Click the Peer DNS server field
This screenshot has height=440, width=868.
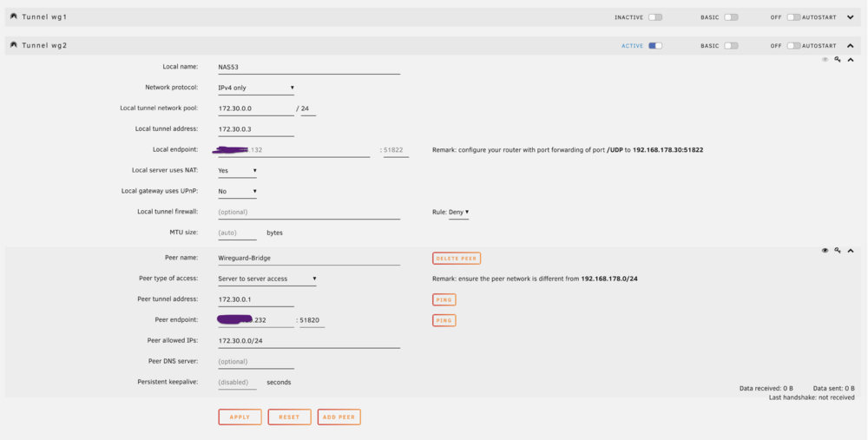pyautogui.click(x=256, y=361)
